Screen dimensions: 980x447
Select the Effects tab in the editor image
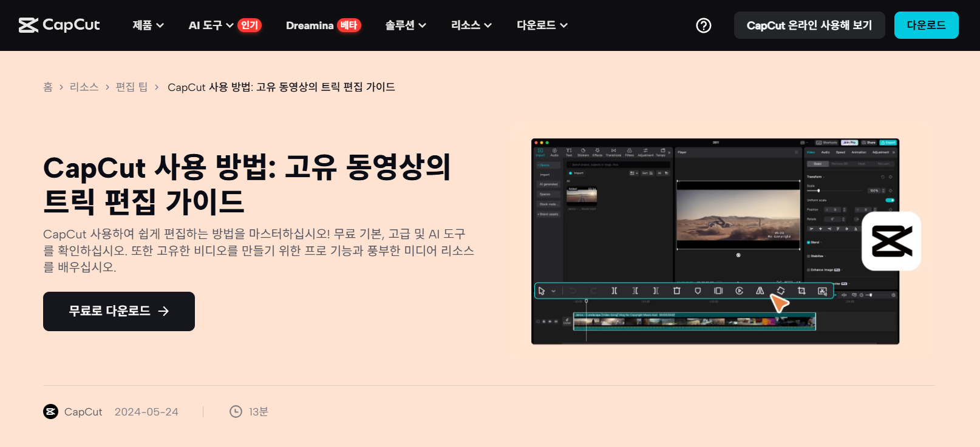click(x=597, y=152)
